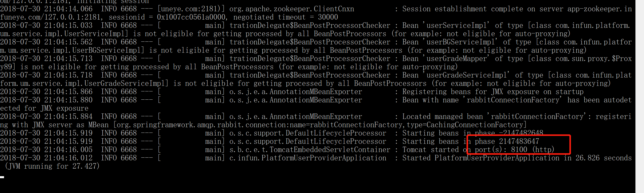Click the right-edge vertical scrollbar strip

pyautogui.click(x=640, y=96)
